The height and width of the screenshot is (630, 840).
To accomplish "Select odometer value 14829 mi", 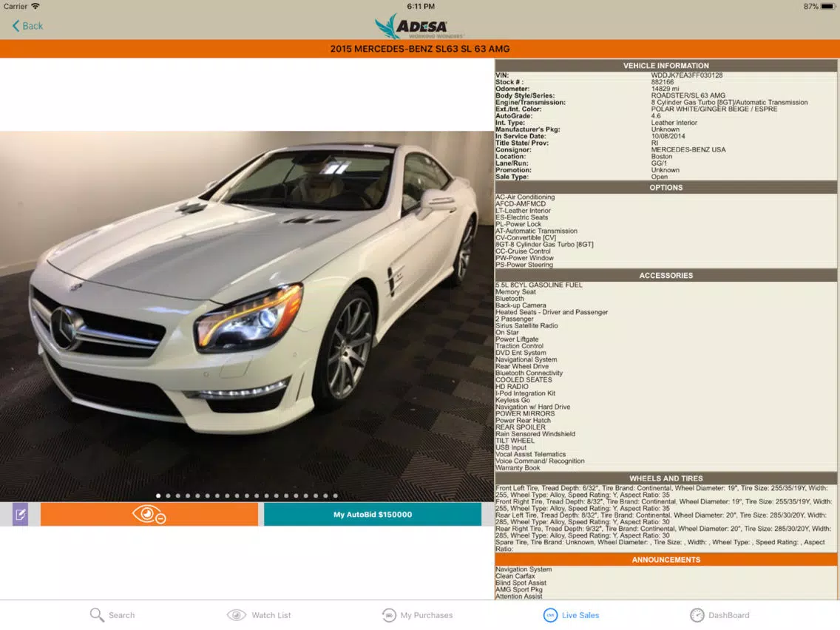I will tap(665, 89).
